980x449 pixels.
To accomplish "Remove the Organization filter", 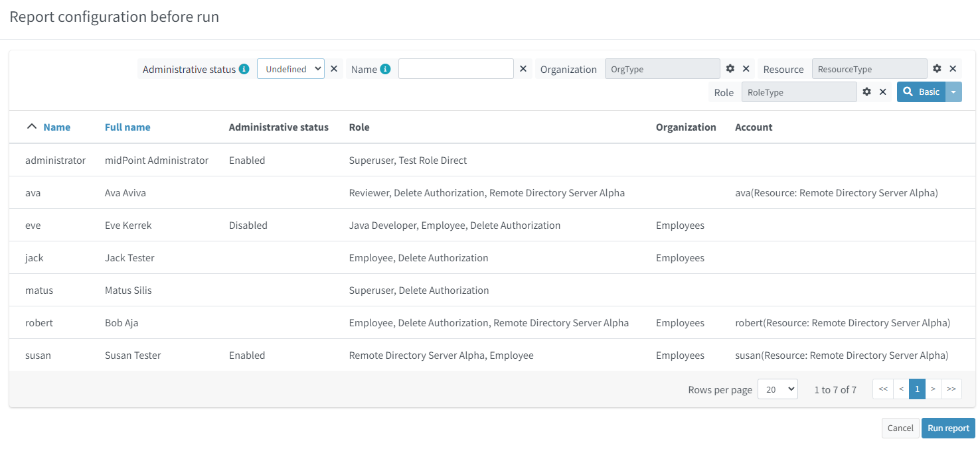I will click(x=746, y=69).
